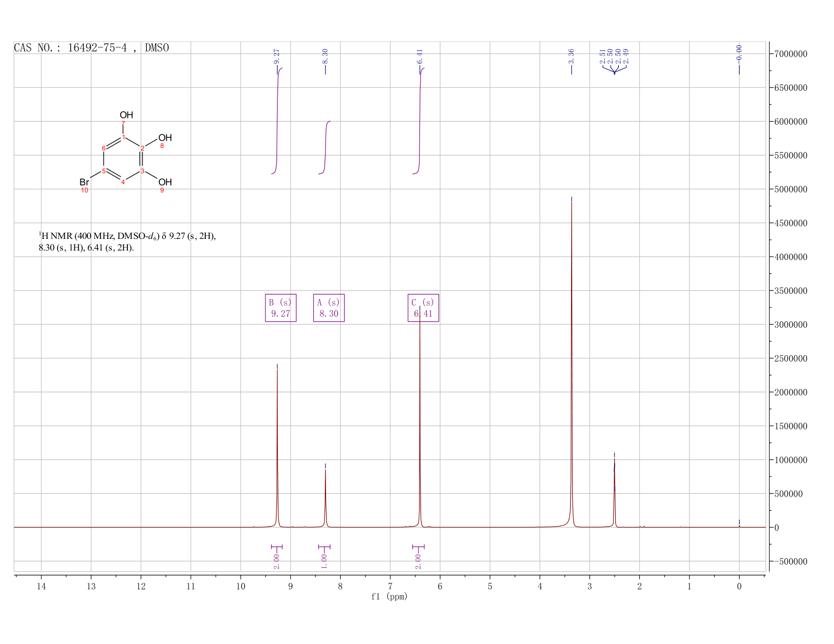Screen dimensions: 834x644
Task: Select the integral value 2.00 under 6.41
Action: pos(418,561)
